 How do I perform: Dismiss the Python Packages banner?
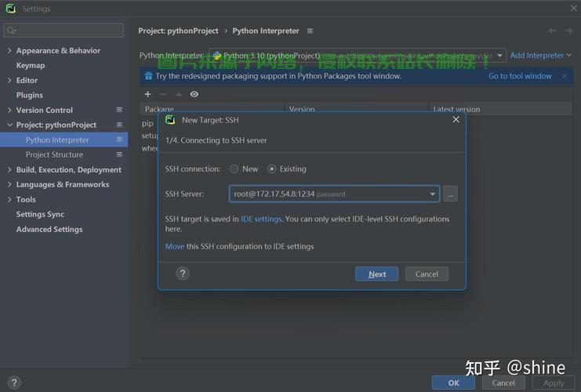click(x=565, y=76)
